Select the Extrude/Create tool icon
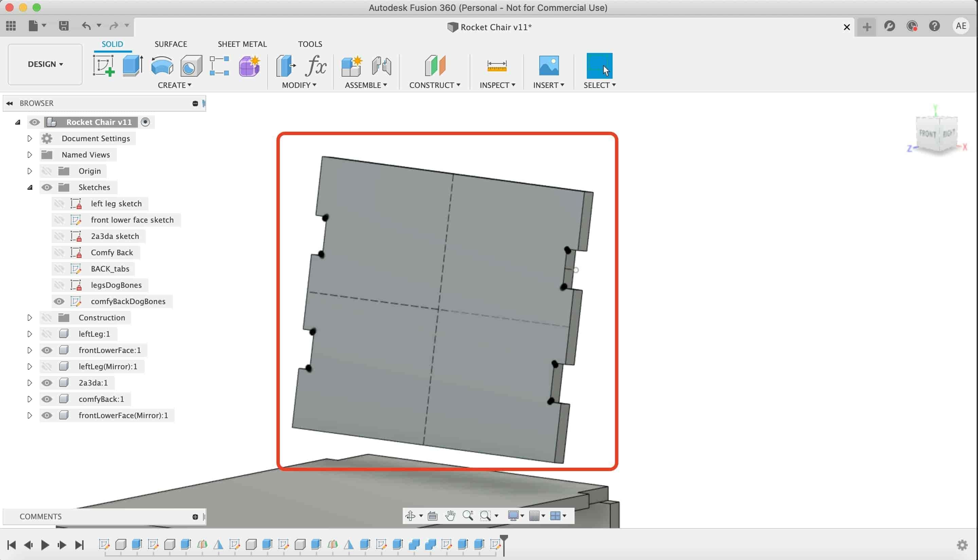 click(x=132, y=65)
